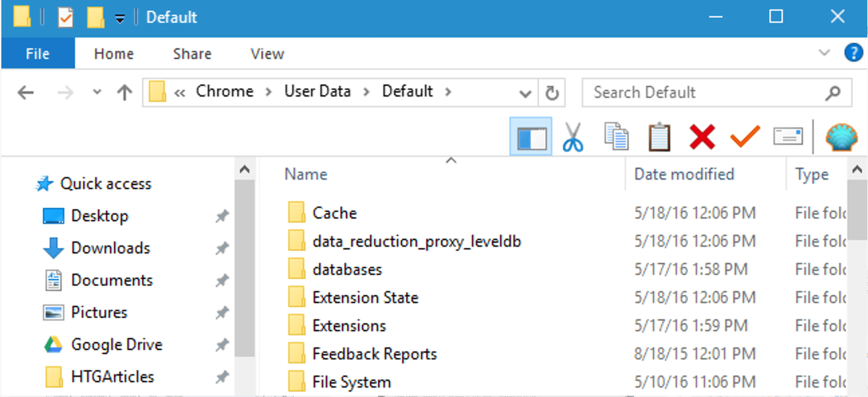Open the recent locations dropdown arrow
The height and width of the screenshot is (397, 868).
97,93
